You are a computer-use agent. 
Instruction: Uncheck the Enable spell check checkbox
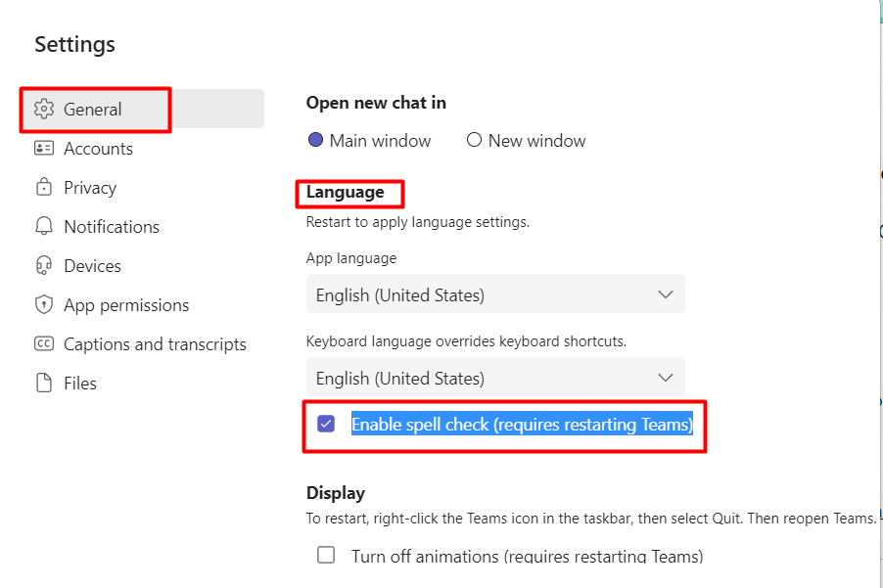326,424
